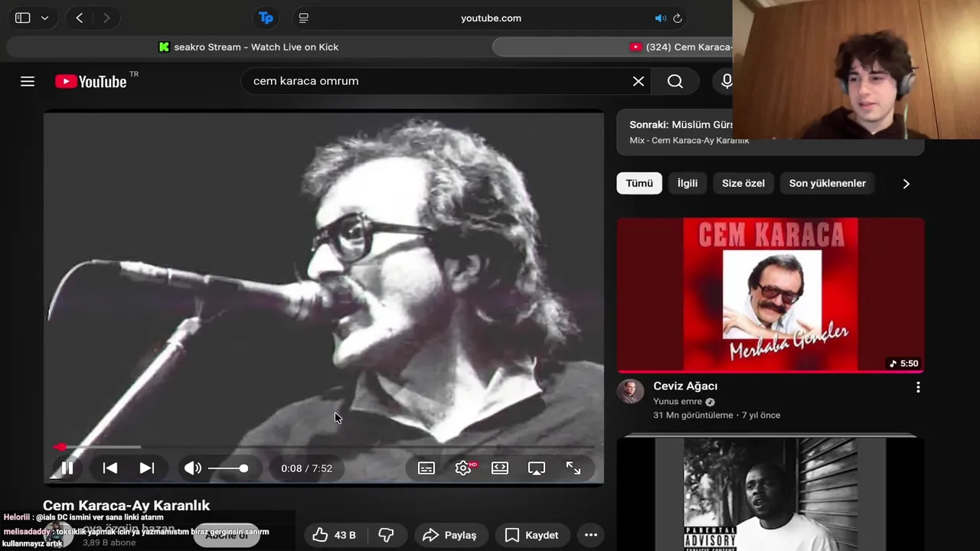
Task: Like the video with the thumbs up 43 B button
Action: pyautogui.click(x=335, y=535)
